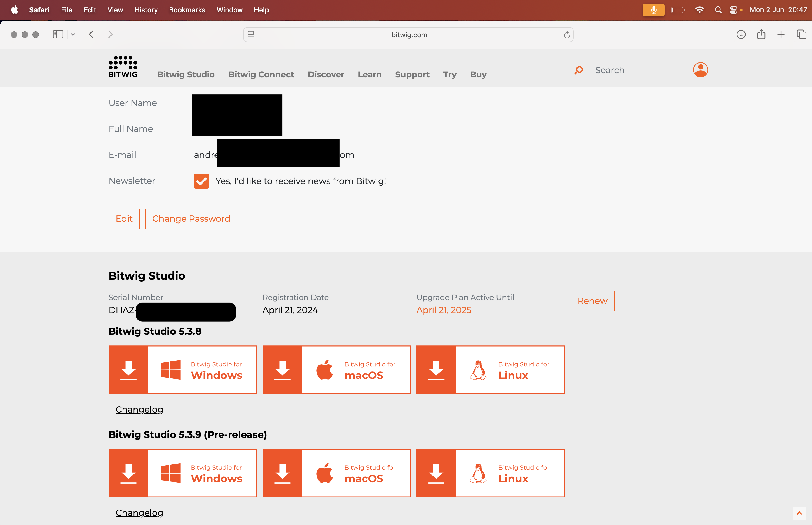Download 5.3.9 Pre-release for Linux

pos(490,473)
